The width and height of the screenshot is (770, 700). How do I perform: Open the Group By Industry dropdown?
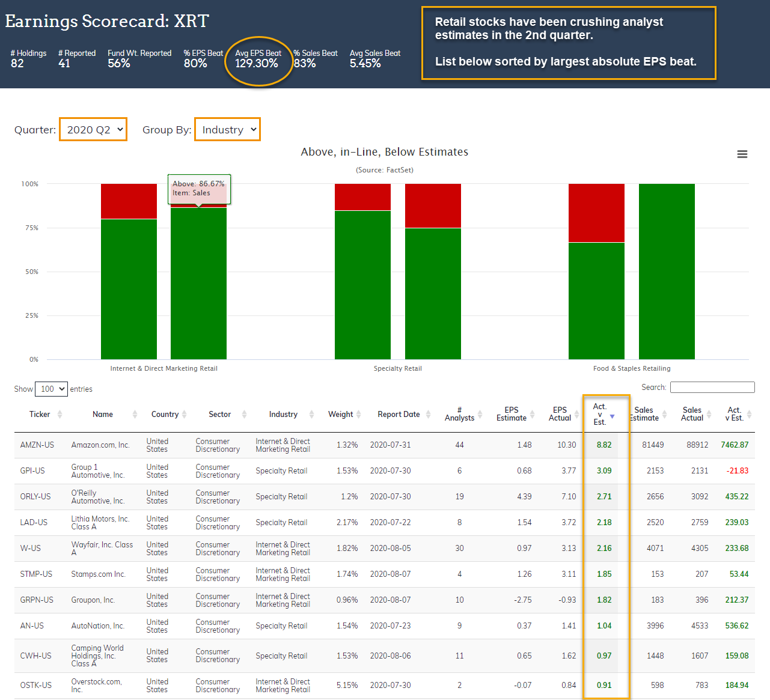227,130
